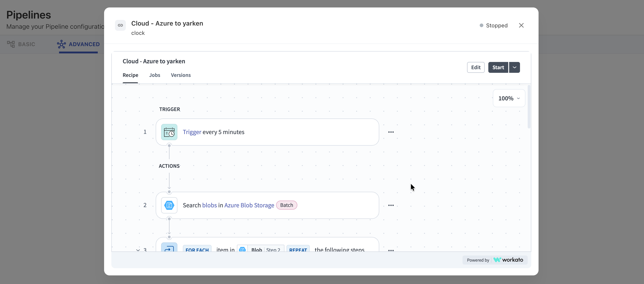Click the Azure Blob Storage link

(249, 205)
